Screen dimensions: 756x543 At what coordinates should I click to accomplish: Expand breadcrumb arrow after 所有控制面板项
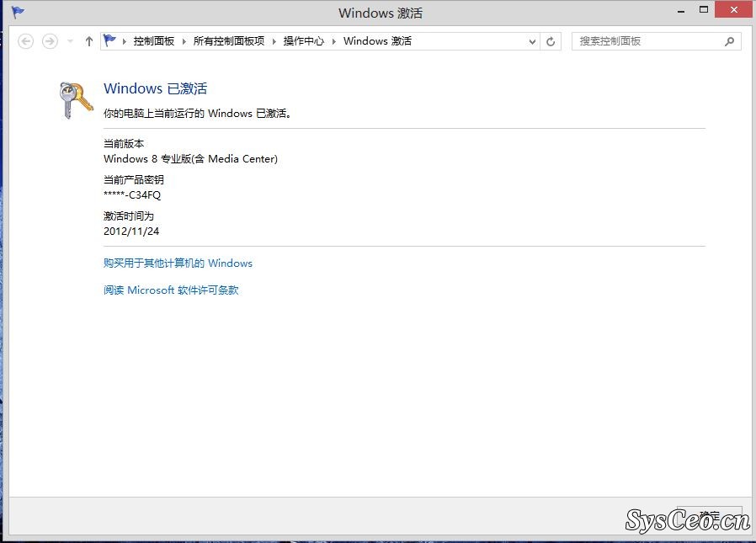(274, 41)
